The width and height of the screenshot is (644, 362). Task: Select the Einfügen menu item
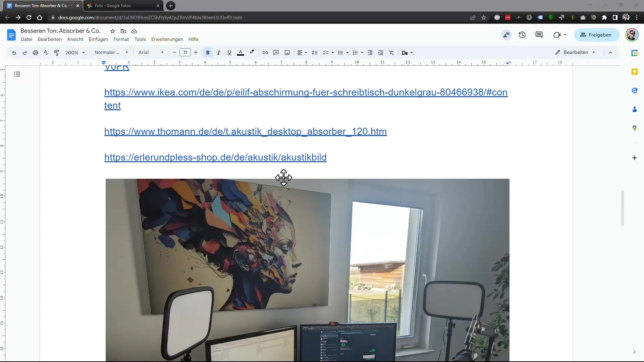point(98,39)
